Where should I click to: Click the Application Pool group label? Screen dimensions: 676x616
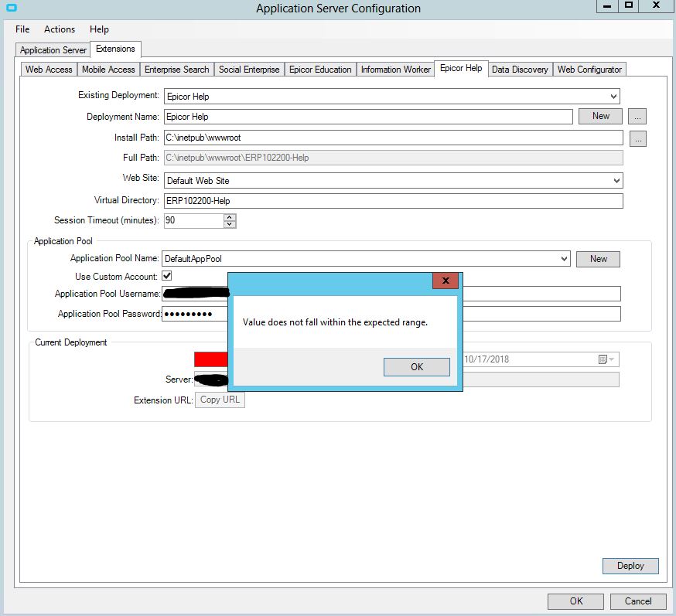tap(63, 241)
